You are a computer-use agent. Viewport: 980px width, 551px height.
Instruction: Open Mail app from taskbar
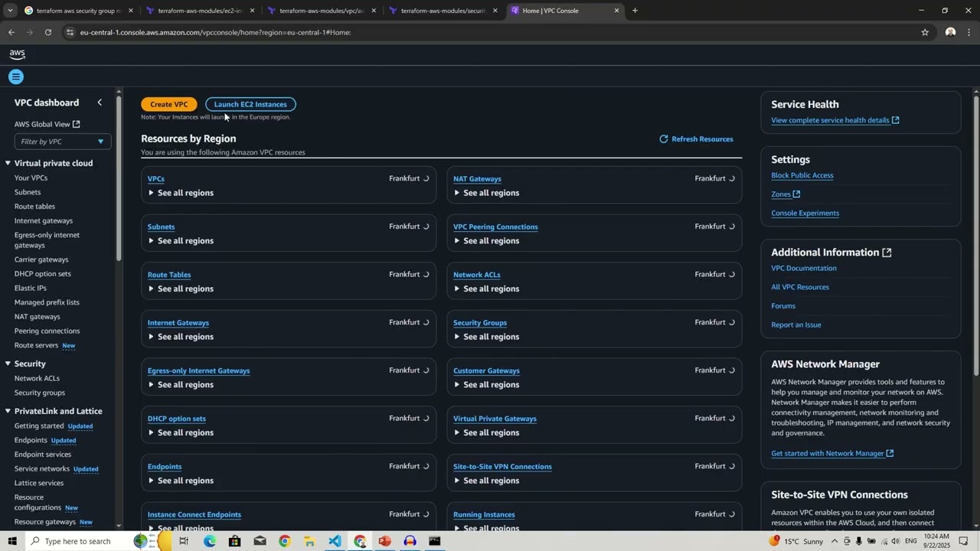coord(260,541)
